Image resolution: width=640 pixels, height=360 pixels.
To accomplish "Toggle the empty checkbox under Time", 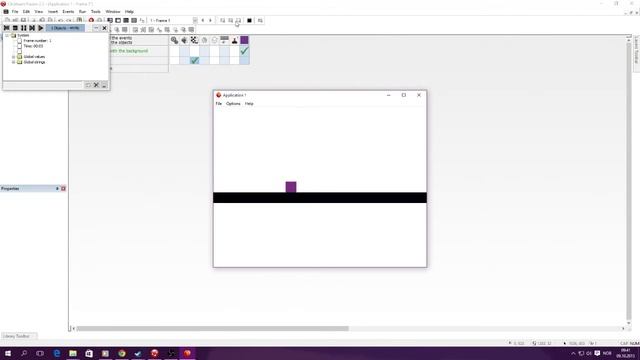I will (19, 51).
